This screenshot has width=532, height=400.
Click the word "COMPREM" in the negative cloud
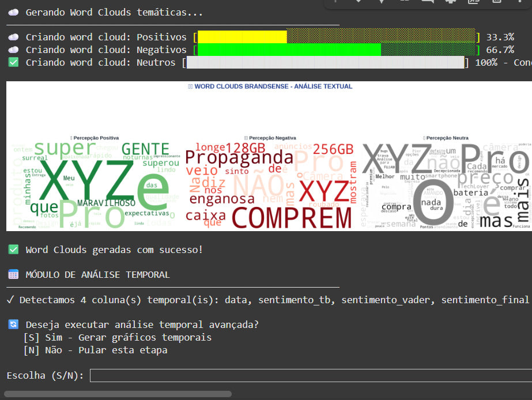tap(291, 218)
